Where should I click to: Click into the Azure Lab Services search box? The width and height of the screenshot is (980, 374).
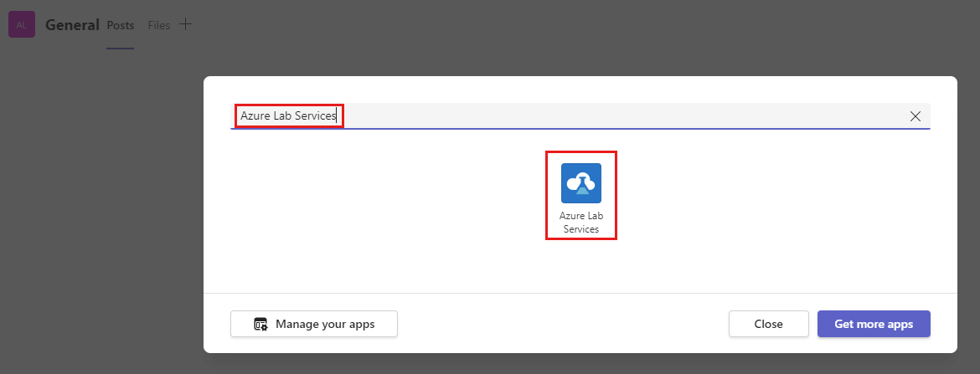pos(580,116)
